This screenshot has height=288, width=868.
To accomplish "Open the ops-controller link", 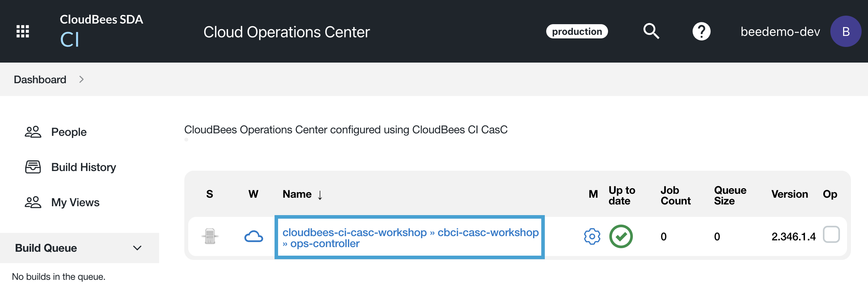I will pyautogui.click(x=325, y=244).
